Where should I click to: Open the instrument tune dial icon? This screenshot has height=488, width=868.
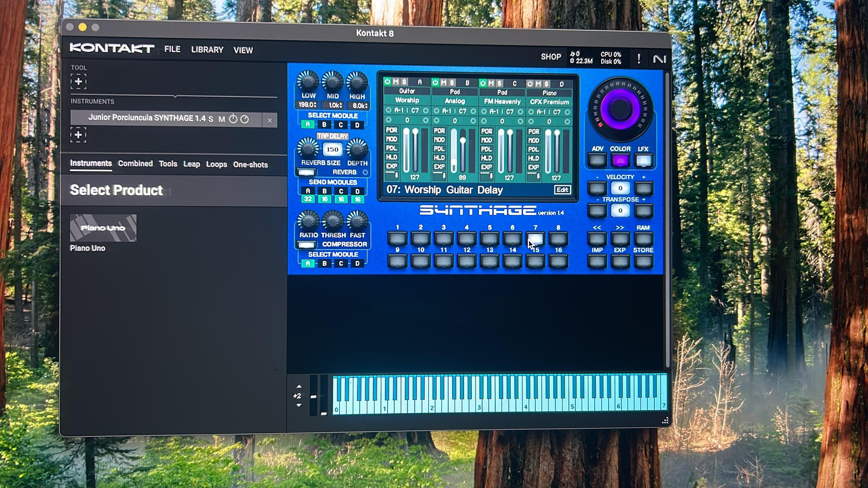[245, 119]
